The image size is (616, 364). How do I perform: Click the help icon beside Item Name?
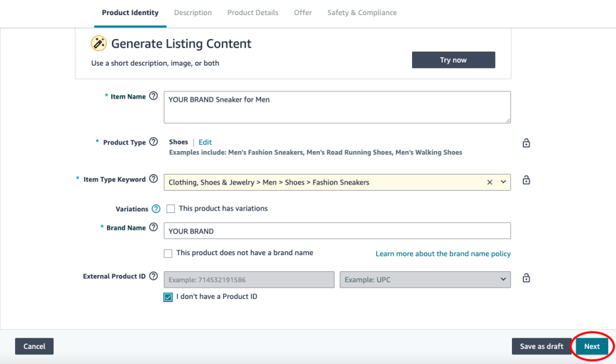153,96
